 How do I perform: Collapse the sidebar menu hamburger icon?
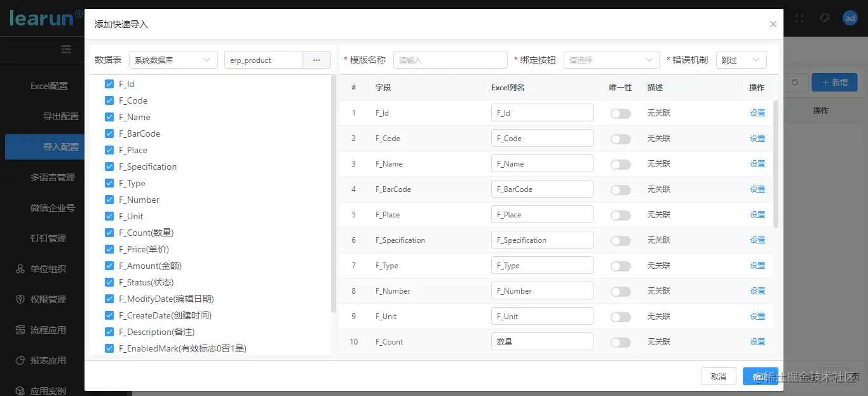coord(66,49)
